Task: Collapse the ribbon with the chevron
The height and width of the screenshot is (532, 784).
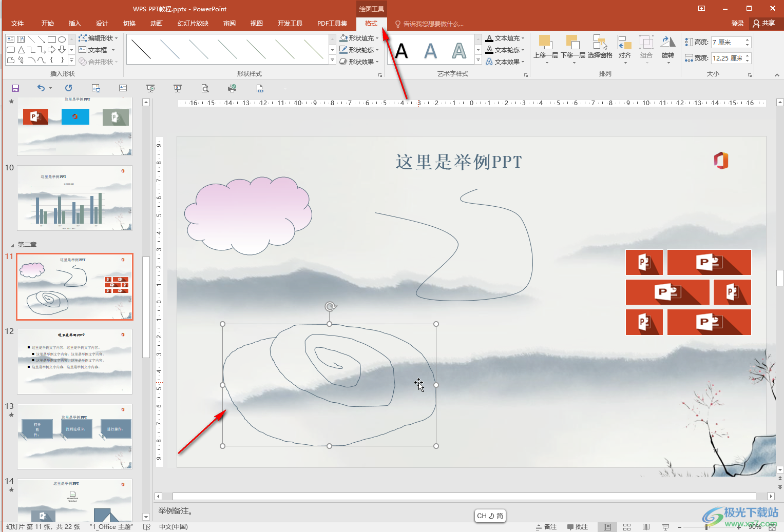Action: (x=777, y=75)
